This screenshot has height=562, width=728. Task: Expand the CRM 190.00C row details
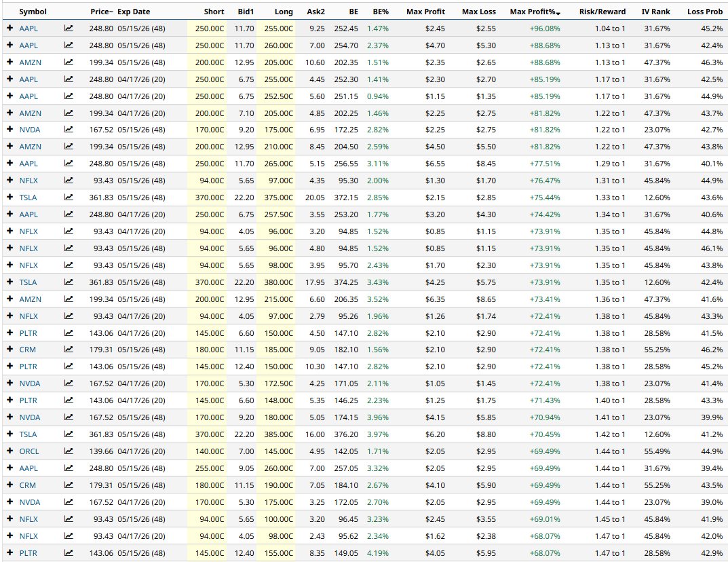(9, 485)
